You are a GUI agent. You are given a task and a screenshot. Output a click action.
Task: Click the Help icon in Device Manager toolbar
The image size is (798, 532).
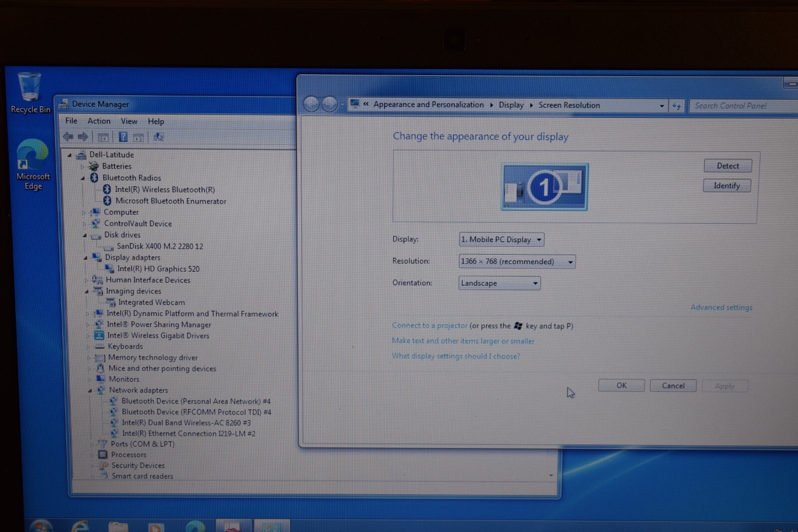[123, 137]
